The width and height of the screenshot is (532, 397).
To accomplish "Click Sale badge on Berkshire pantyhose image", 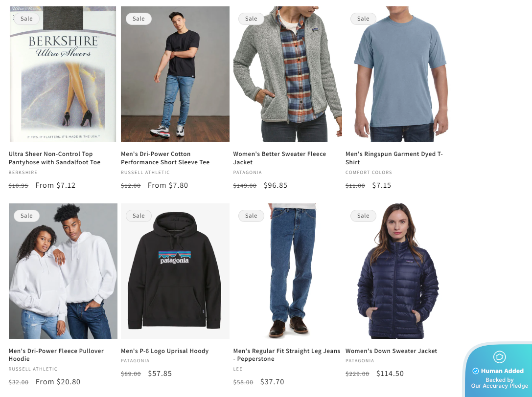I will [26, 19].
